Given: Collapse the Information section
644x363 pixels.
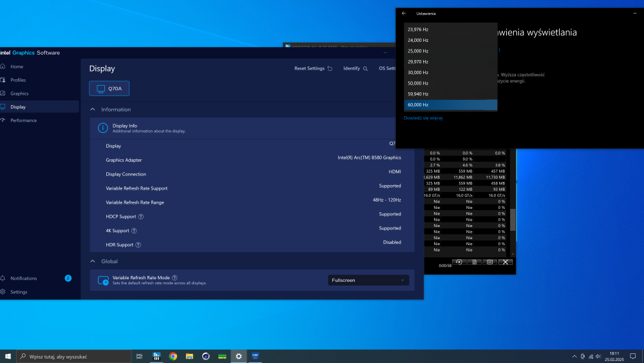Looking at the screenshot, I should point(93,110).
